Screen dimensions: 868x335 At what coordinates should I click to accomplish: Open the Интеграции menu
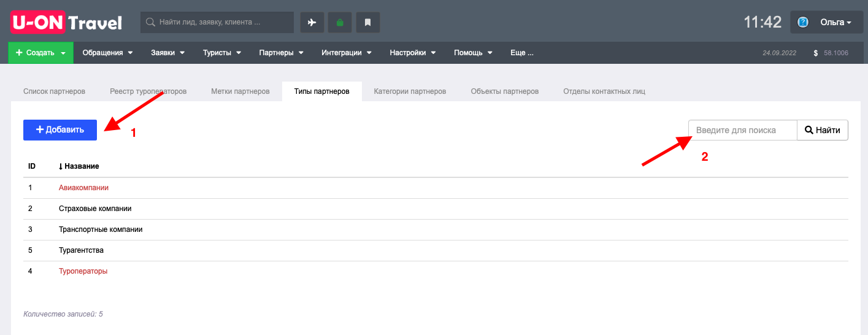(x=347, y=53)
